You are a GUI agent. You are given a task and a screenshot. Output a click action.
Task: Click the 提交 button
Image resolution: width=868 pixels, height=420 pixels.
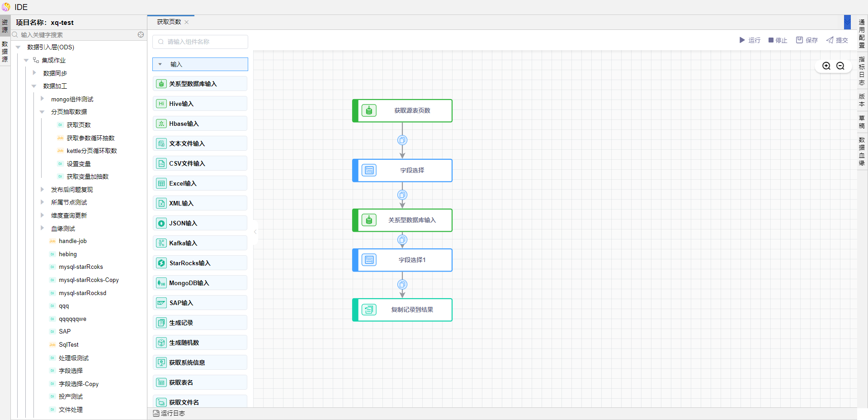tap(837, 40)
